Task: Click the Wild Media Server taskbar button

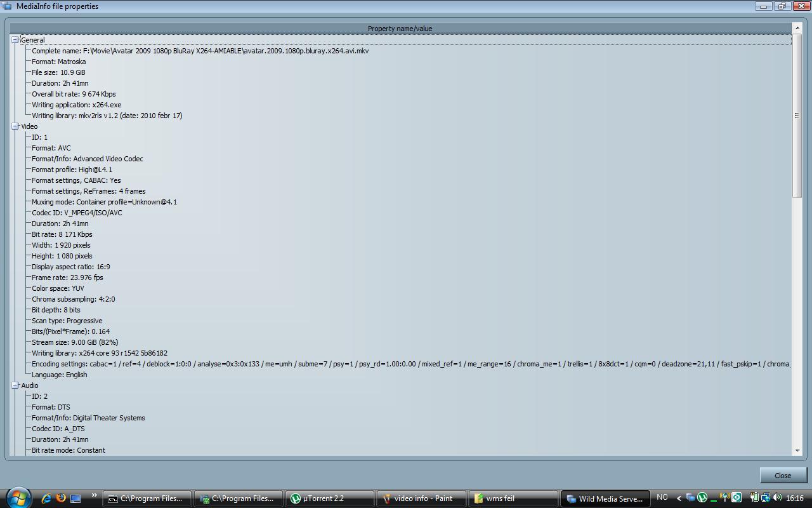Action: point(606,498)
